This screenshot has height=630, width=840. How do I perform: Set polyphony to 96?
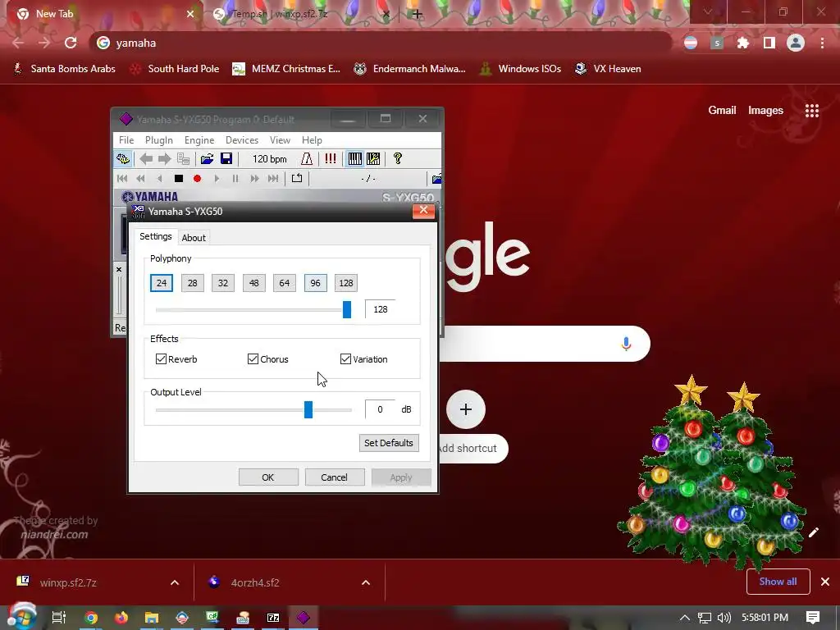click(x=316, y=283)
